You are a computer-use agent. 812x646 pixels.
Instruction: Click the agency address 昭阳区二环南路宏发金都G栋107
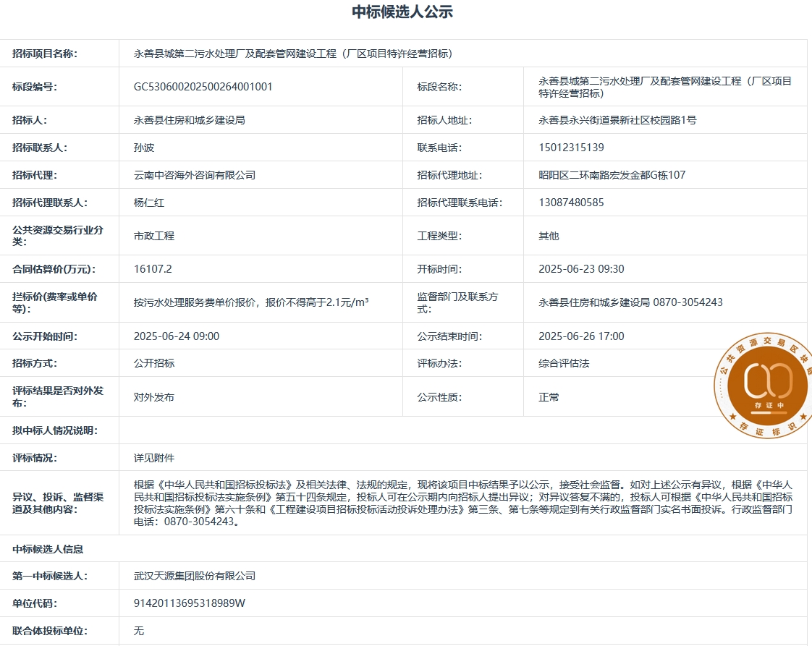612,175
